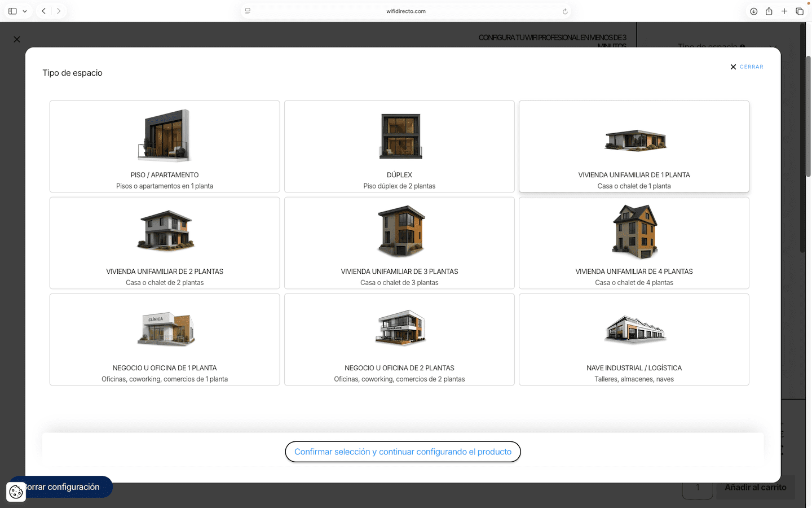This screenshot has height=508, width=812.
Task: Select Nave industrial / Logística option
Action: (634, 339)
